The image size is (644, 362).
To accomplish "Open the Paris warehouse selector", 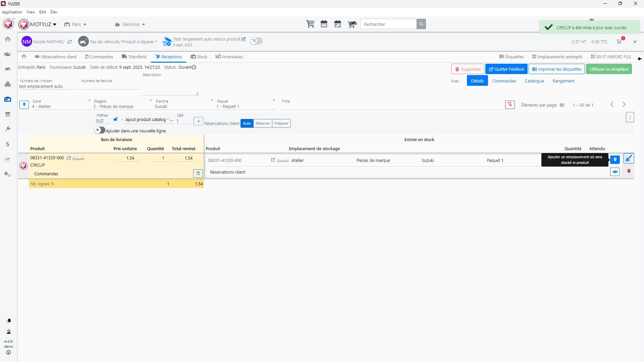I will pyautogui.click(x=76, y=24).
